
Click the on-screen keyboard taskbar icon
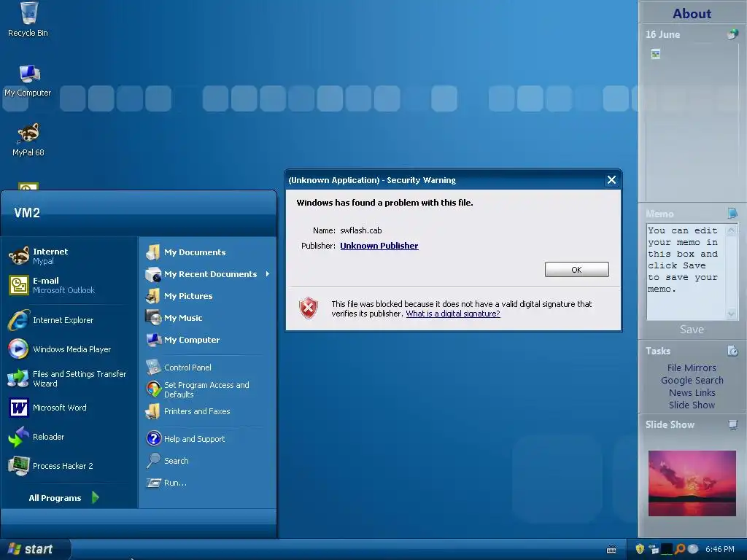point(612,550)
